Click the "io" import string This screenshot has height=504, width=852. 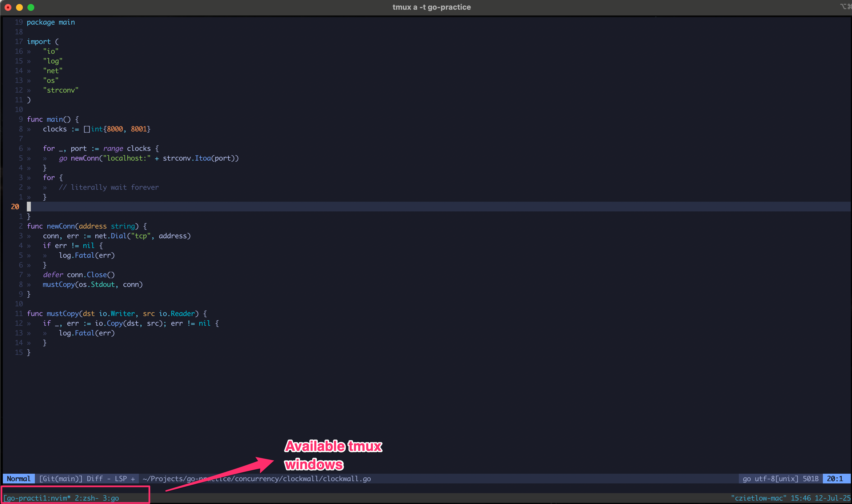[x=51, y=51]
